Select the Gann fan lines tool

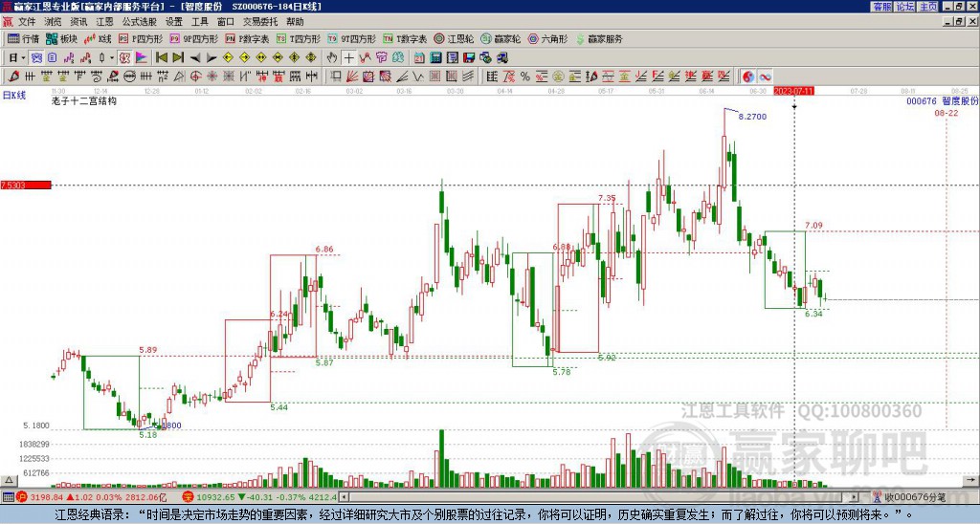[351, 76]
